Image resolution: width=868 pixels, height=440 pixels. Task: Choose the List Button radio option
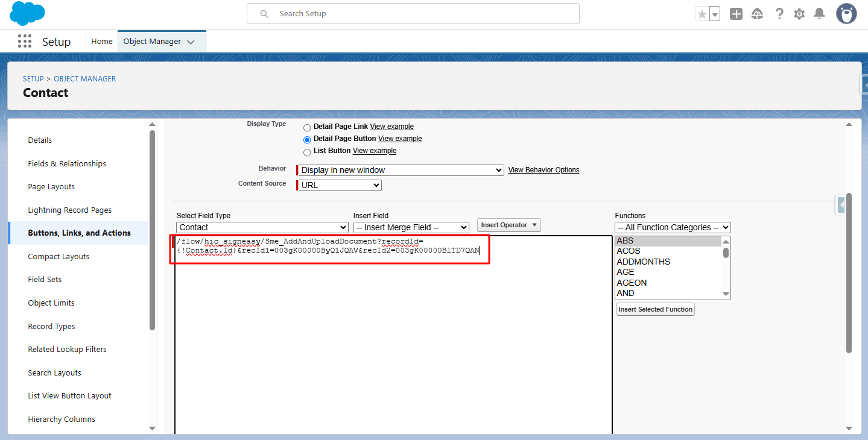coord(307,152)
